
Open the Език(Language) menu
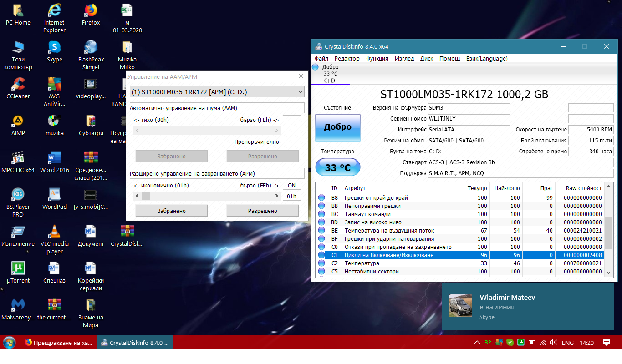487,58
